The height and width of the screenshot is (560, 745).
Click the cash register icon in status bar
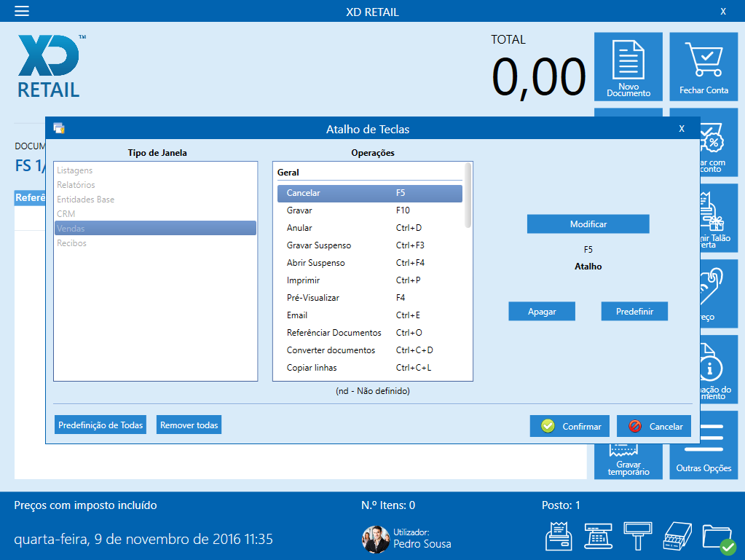(x=598, y=536)
